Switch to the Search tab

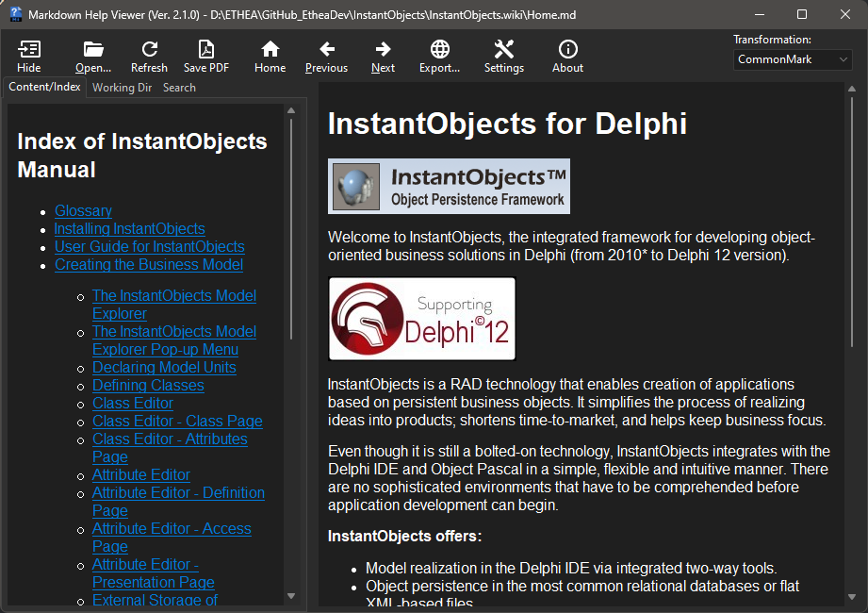[x=179, y=88]
